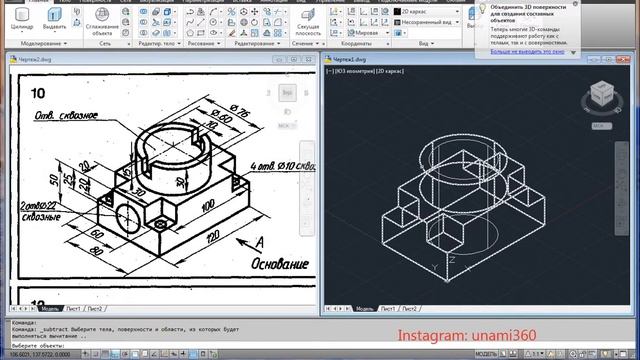640x360 pixels.
Task: Click the navigation bar in Чертеж1.dwg
Action: 622,188
